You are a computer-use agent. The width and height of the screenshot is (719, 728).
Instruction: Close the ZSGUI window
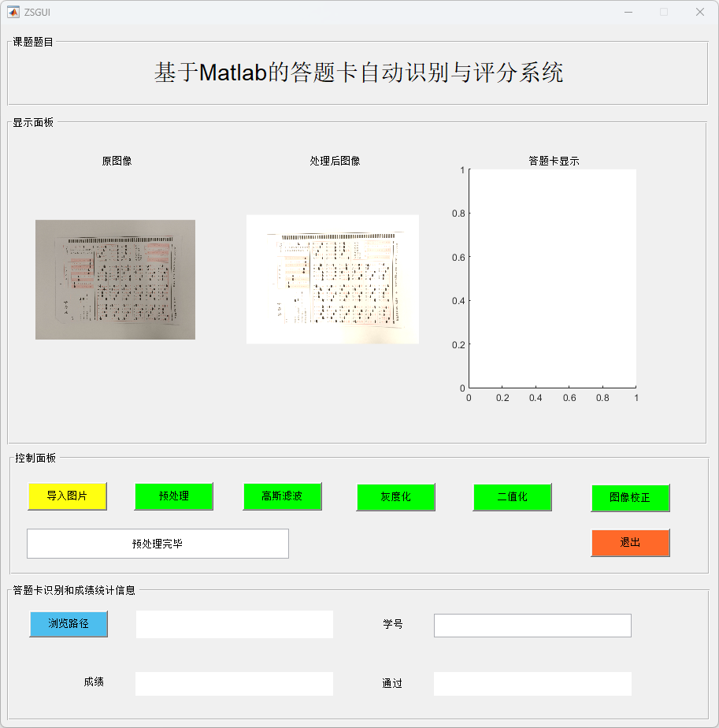[699, 12]
